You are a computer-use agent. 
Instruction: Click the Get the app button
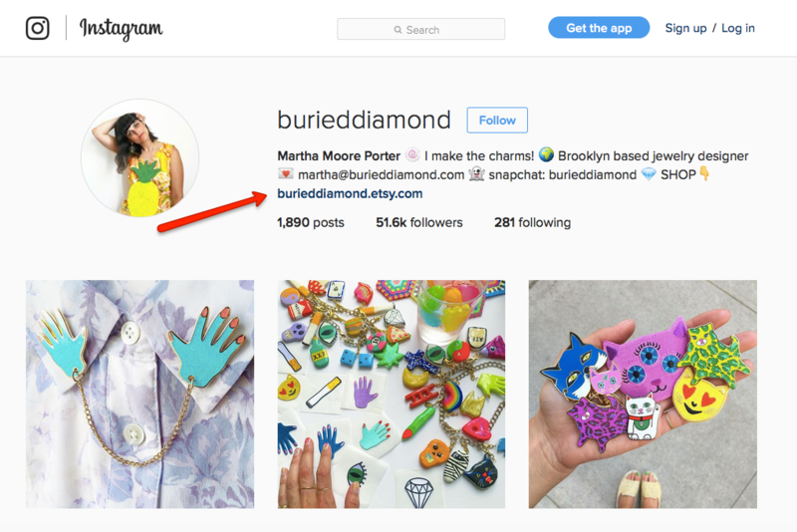599,28
